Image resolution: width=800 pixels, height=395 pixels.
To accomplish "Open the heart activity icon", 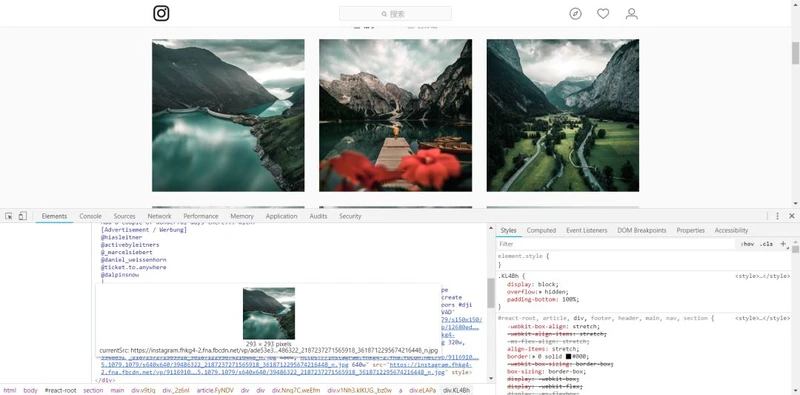I will point(603,14).
